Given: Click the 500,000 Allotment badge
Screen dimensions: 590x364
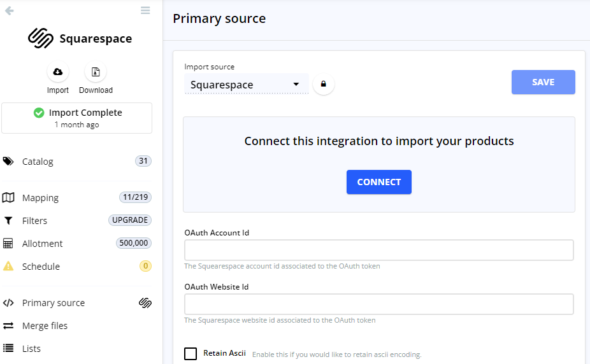Looking at the screenshot, I should 134,243.
